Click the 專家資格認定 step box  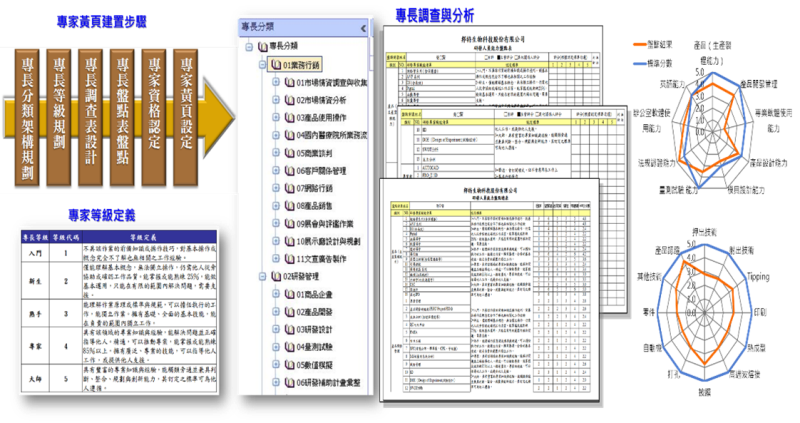[x=154, y=117]
